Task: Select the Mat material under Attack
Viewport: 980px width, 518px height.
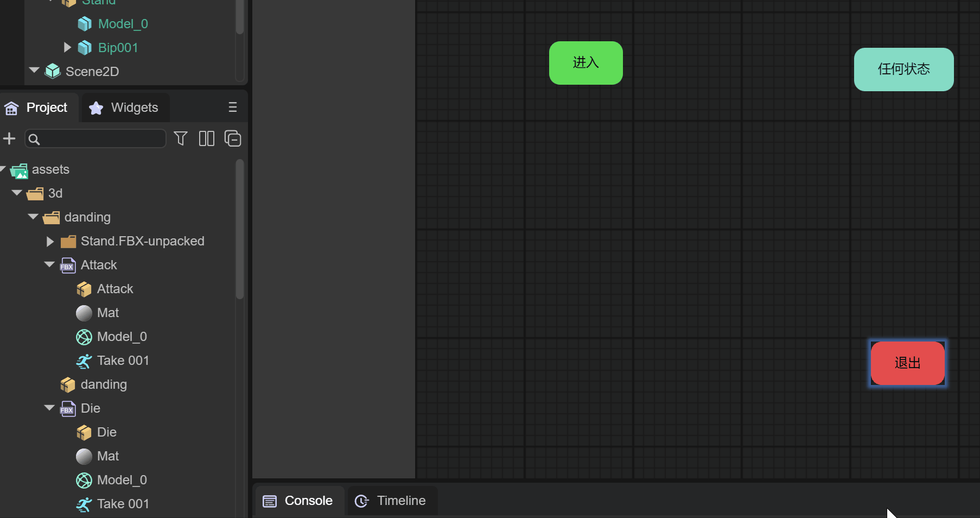Action: click(107, 313)
